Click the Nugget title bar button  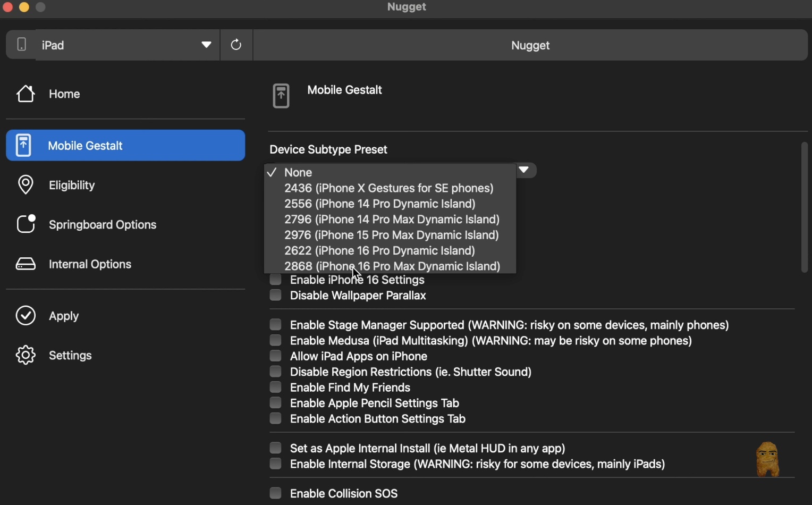point(530,45)
